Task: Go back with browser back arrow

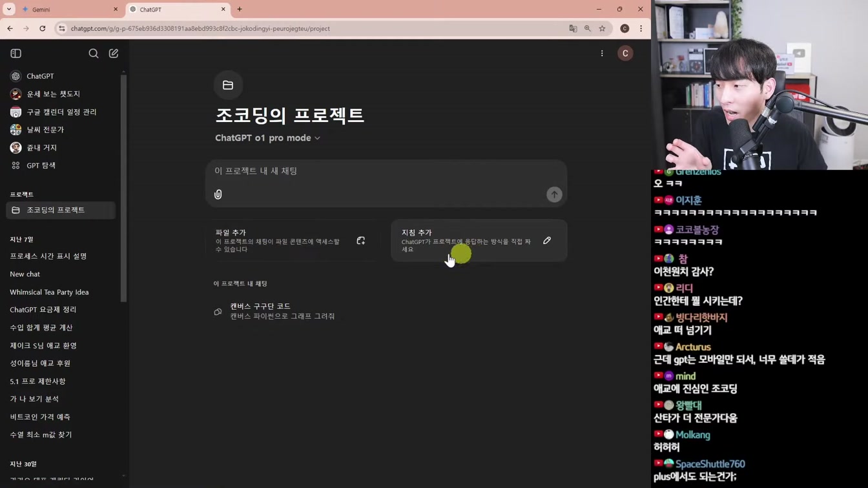Action: click(x=10, y=28)
